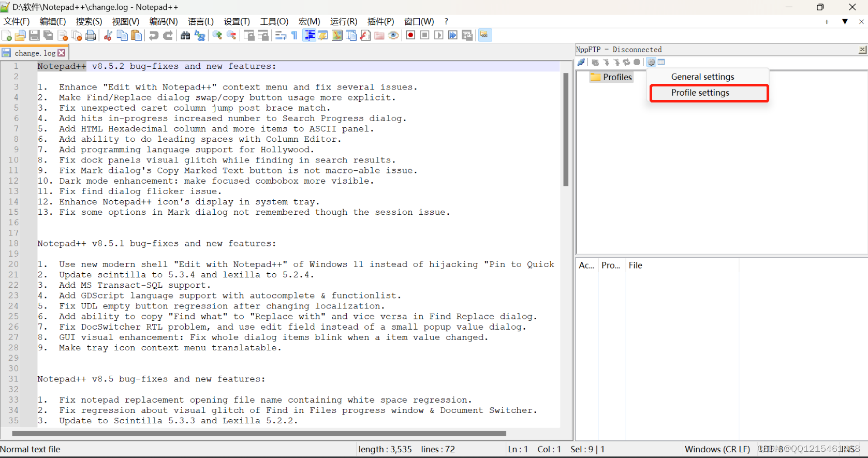Screen dimensions: 868x458
Task: Click the plus button beside the menu bar
Action: 827,22
